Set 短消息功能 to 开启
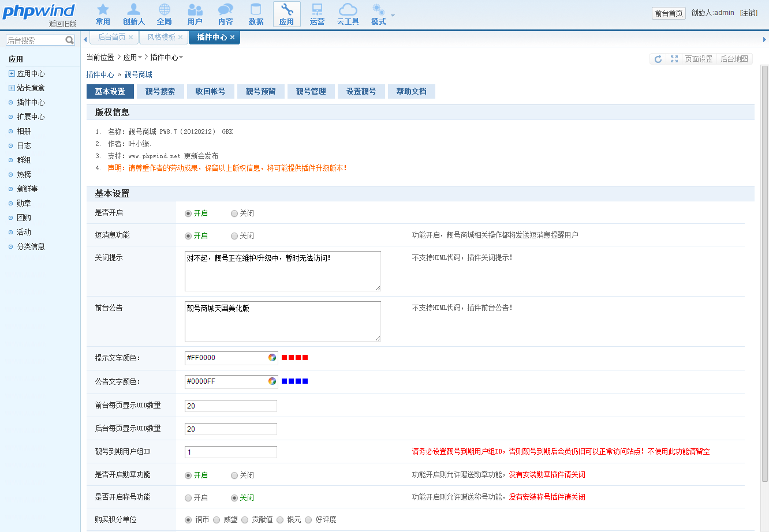This screenshot has width=769, height=532. point(188,236)
